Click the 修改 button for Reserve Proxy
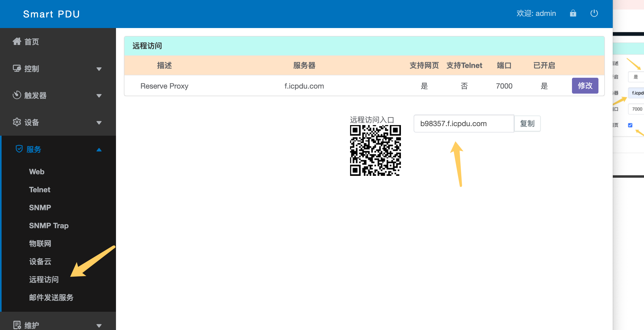 (585, 86)
